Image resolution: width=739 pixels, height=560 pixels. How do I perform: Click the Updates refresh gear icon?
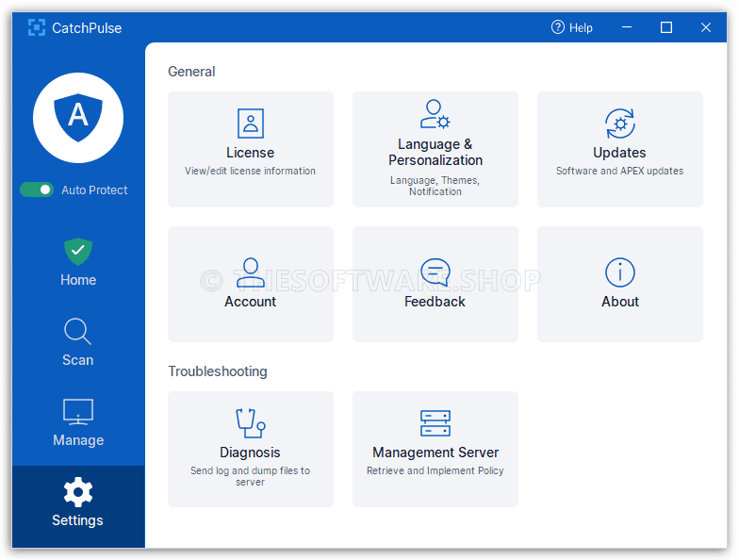pyautogui.click(x=620, y=123)
